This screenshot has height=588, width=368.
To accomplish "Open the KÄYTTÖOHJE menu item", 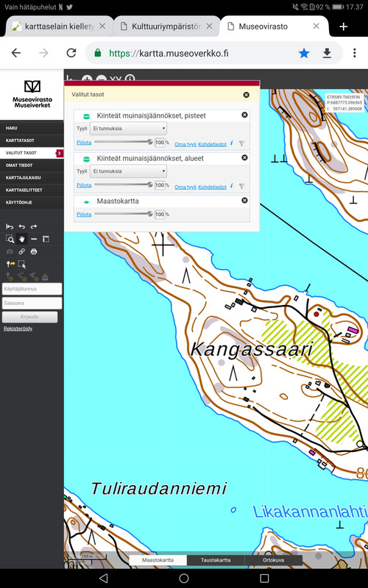I will [32, 202].
